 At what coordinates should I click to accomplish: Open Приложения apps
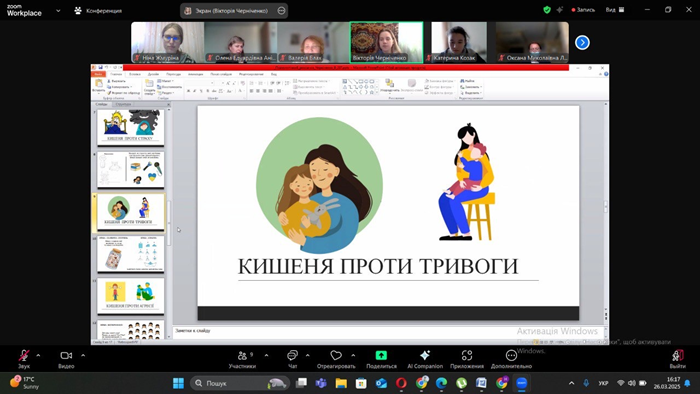click(467, 359)
